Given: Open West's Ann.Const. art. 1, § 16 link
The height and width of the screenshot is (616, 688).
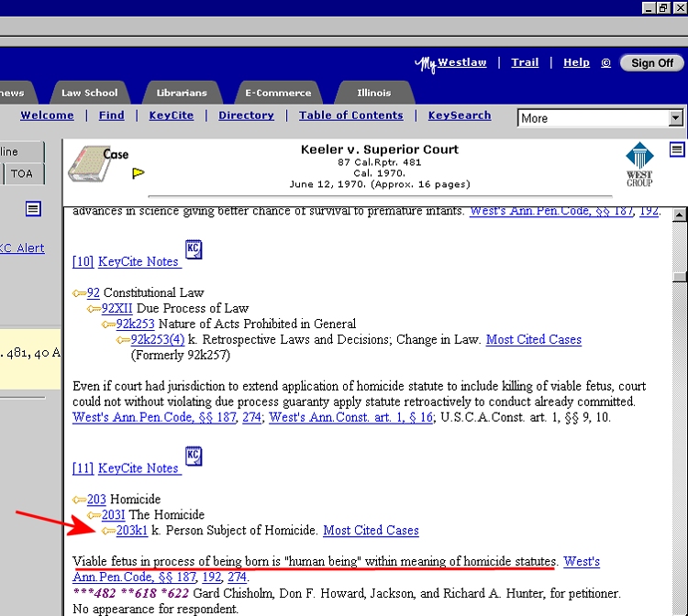Looking at the screenshot, I should (351, 417).
